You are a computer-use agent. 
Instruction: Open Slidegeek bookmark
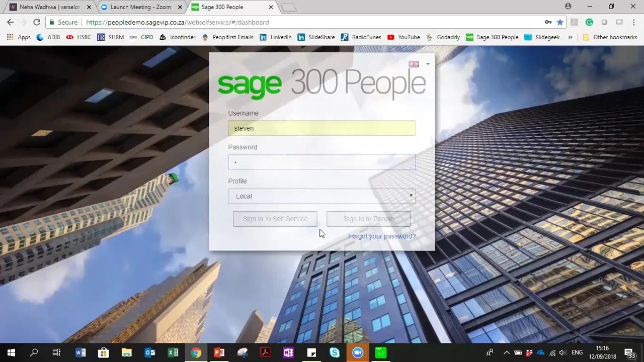[x=542, y=37]
